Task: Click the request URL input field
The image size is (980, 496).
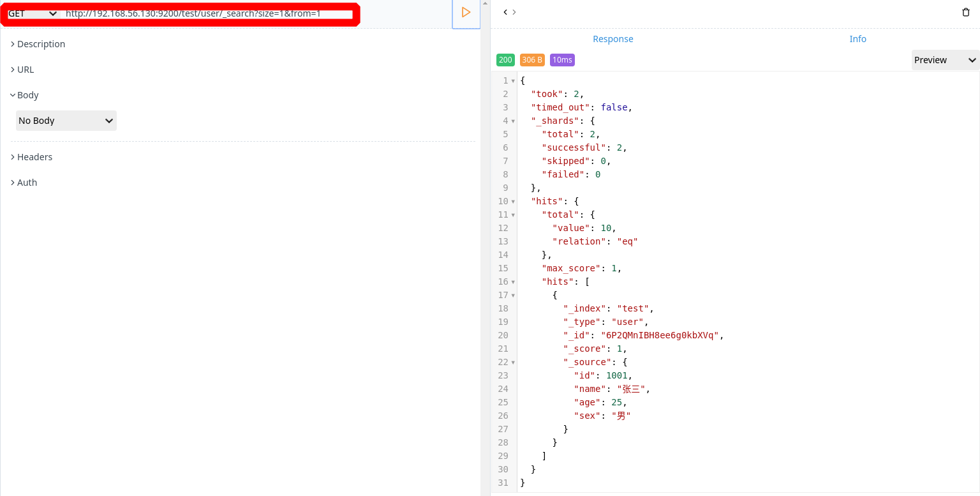Action: click(x=191, y=13)
